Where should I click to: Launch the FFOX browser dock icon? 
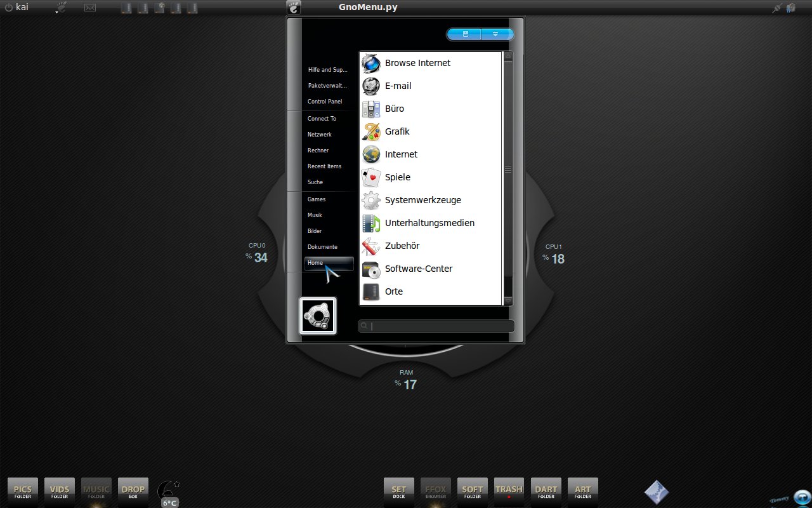point(436,492)
